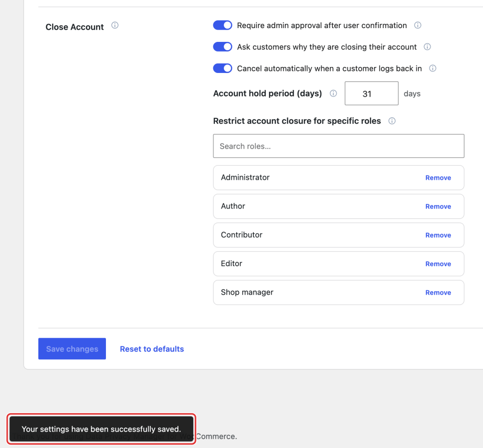Open info icon beside Restrict account closure heading
The width and height of the screenshot is (483, 448).
click(392, 121)
